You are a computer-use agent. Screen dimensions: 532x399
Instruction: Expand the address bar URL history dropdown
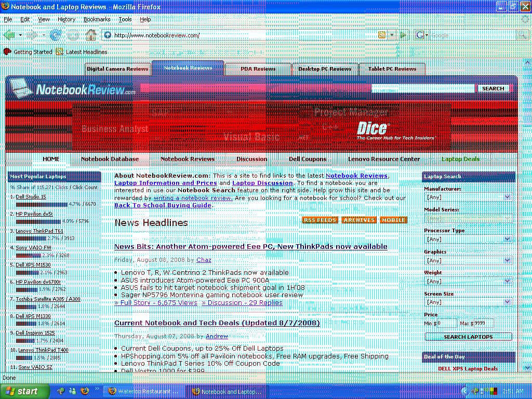coord(392,35)
